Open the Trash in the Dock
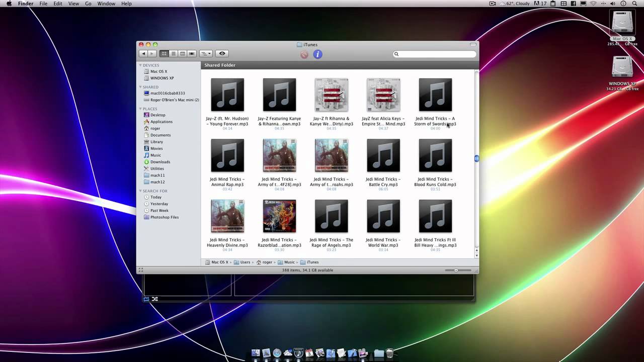This screenshot has width=644, height=362. [389, 353]
